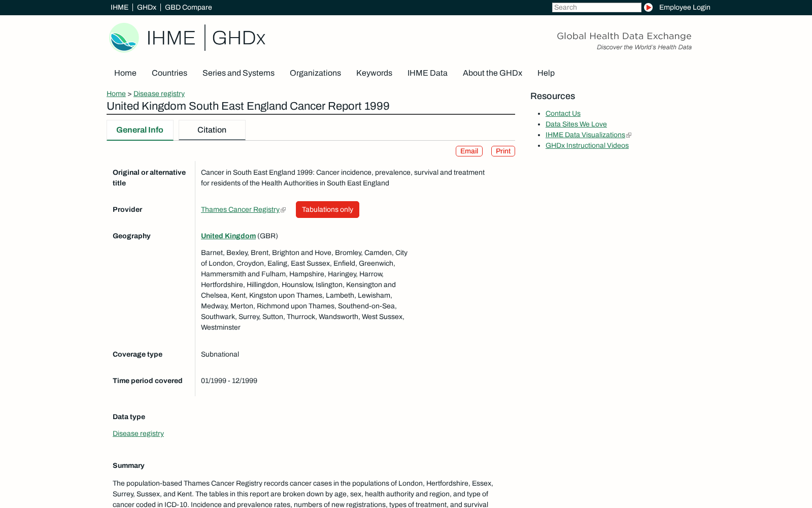Open the IHME Data menu item
Viewport: 812px width, 508px height.
[427, 73]
